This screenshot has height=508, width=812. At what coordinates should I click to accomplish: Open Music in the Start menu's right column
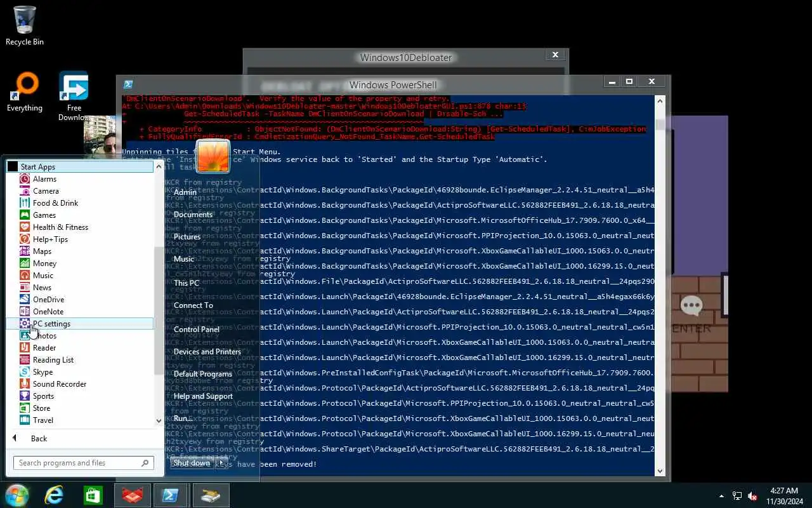[x=184, y=259]
